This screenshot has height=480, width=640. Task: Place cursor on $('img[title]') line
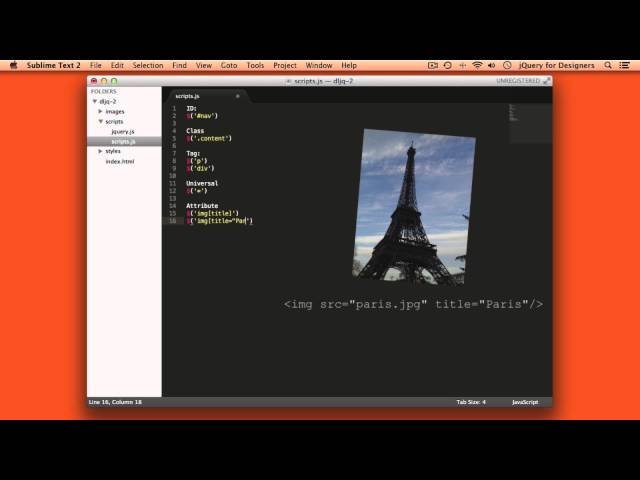213,213
